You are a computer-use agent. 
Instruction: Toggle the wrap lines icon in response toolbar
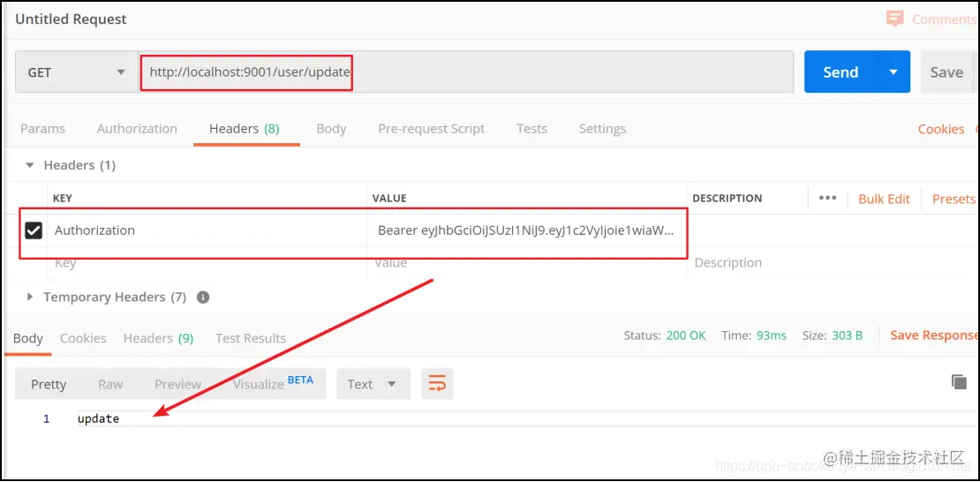pos(437,384)
